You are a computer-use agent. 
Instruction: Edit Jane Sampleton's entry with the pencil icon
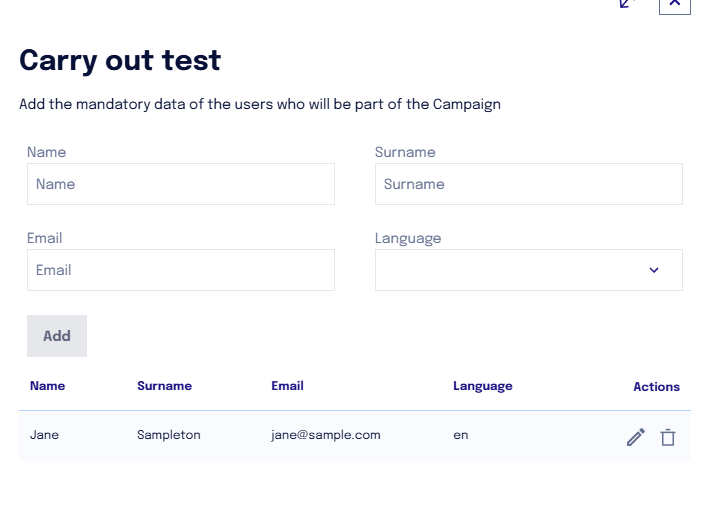click(x=636, y=437)
